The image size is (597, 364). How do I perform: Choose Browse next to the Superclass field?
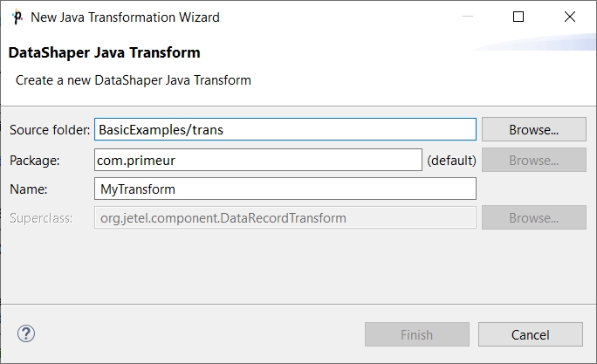tap(534, 218)
